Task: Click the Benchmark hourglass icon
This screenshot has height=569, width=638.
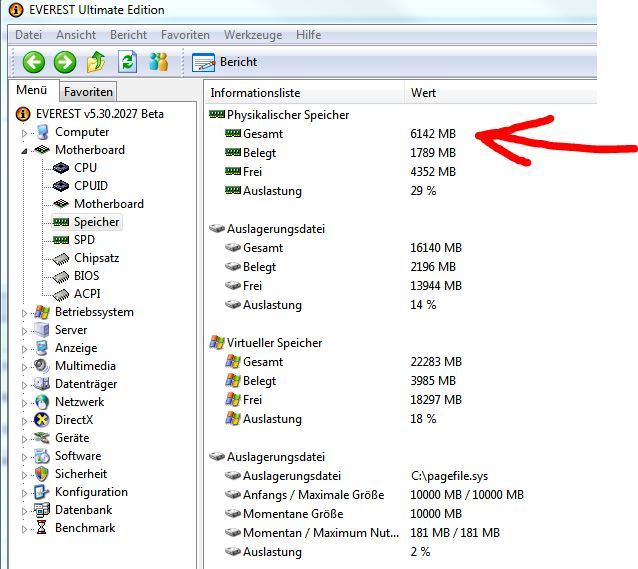Action: (42, 528)
